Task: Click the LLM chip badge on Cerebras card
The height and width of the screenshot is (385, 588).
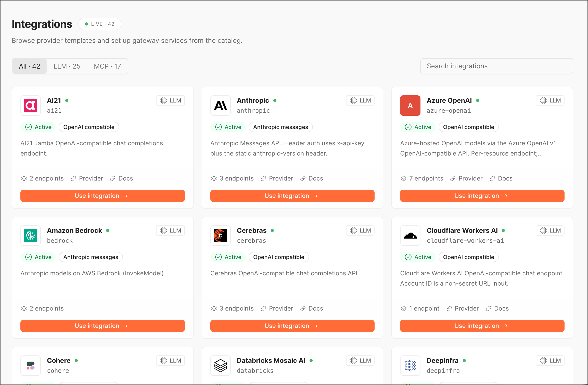Action: (360, 230)
